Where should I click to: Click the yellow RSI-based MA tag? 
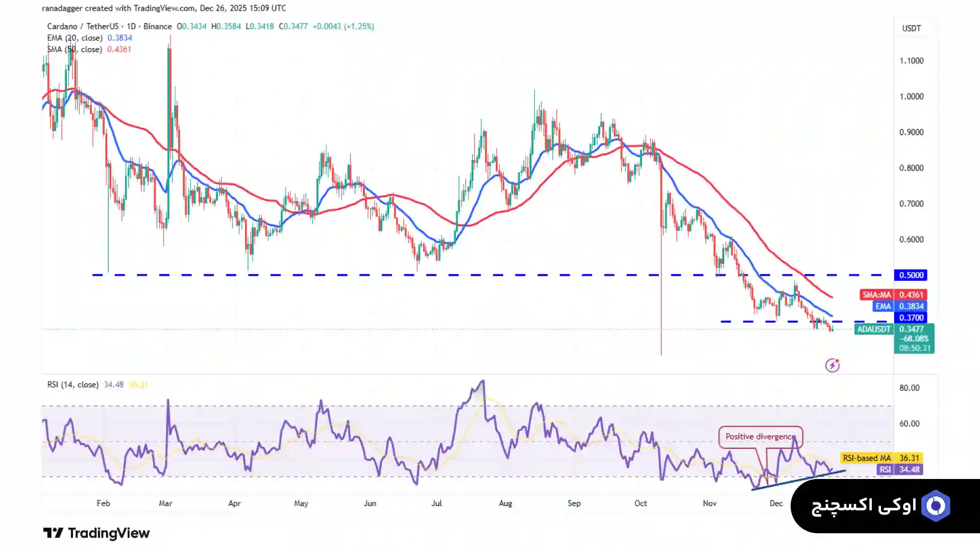coord(867,458)
